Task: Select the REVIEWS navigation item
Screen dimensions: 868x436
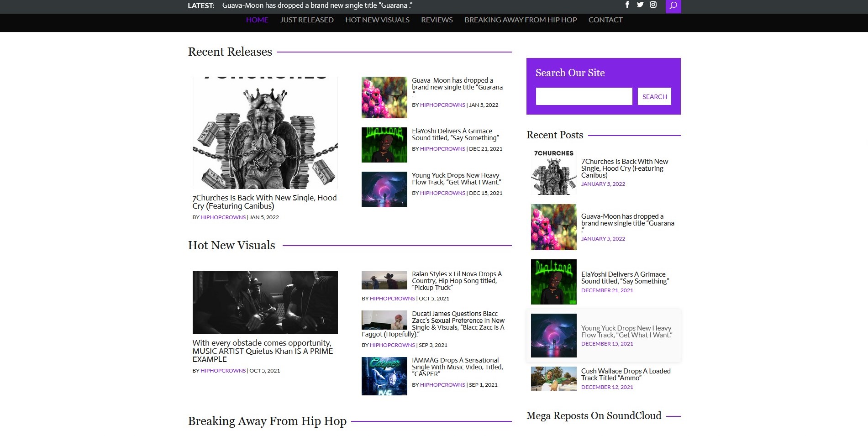Action: pyautogui.click(x=437, y=20)
